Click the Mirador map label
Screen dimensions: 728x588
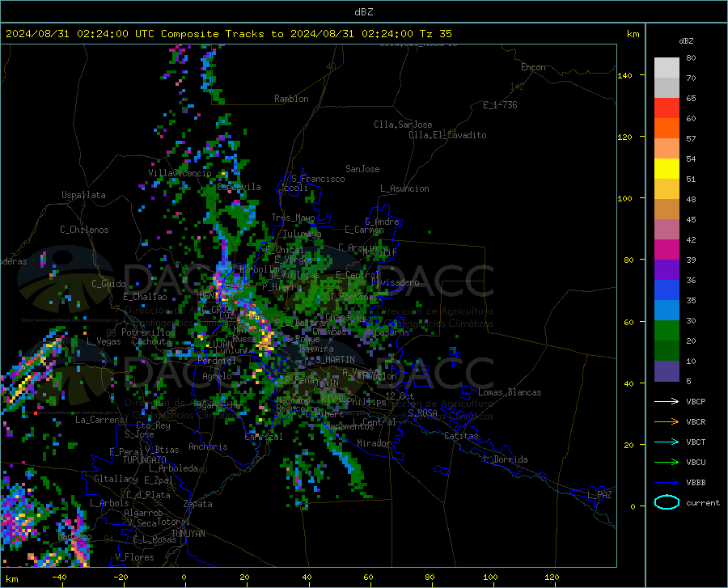click(374, 443)
